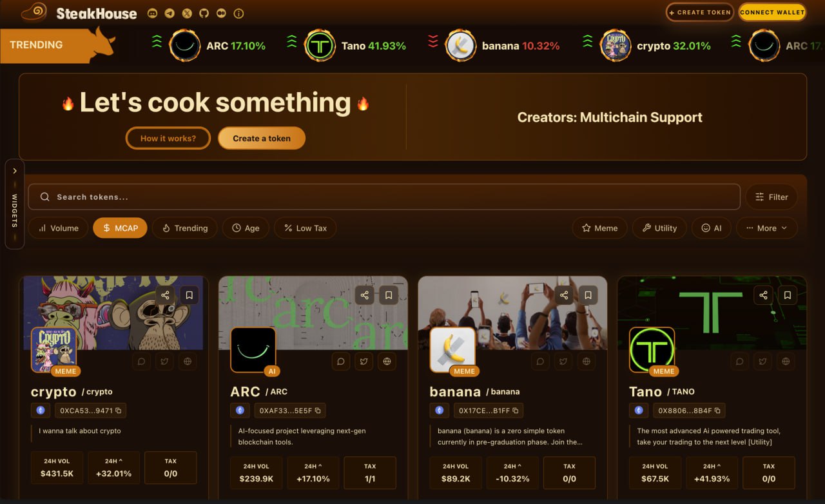This screenshot has height=504, width=825.
Task: Click the Connect Wallet button
Action: tap(772, 12)
